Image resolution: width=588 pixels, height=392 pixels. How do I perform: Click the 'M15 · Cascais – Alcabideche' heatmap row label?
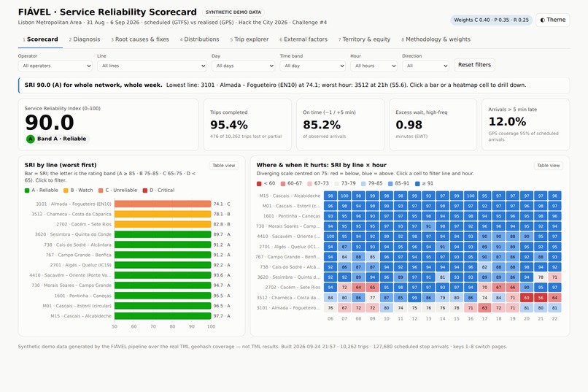point(290,196)
